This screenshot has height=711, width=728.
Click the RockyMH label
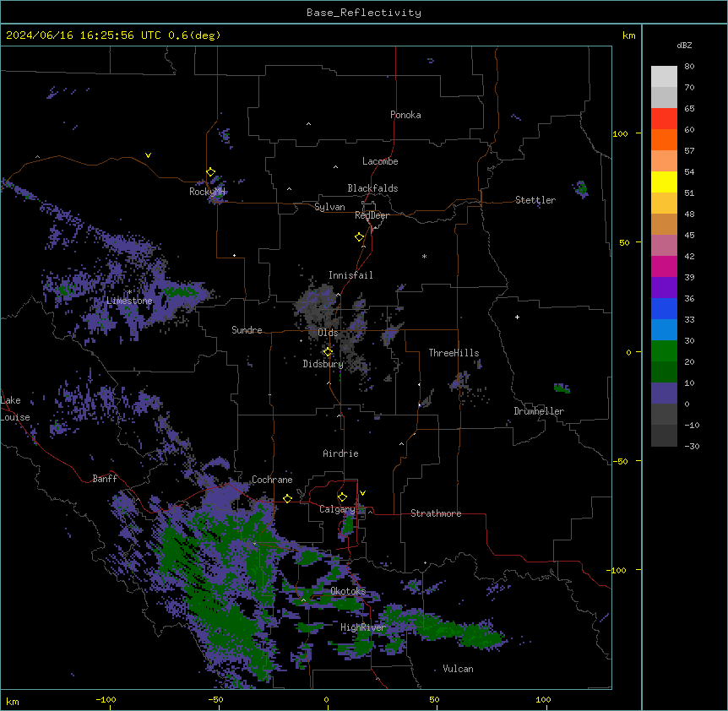click(207, 192)
